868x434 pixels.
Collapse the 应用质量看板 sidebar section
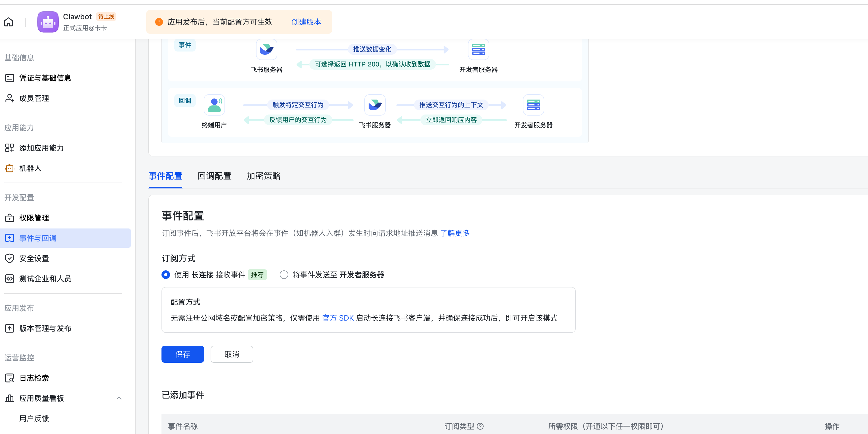[119, 398]
